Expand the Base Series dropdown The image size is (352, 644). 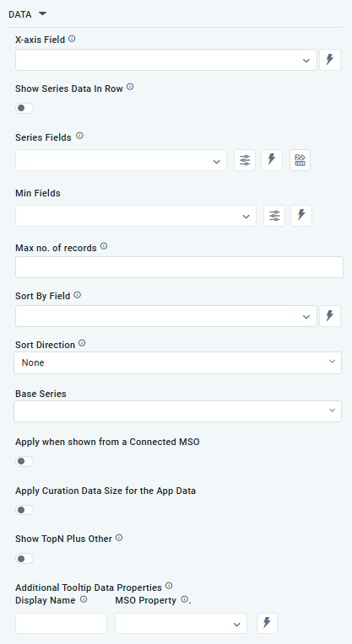coord(177,411)
